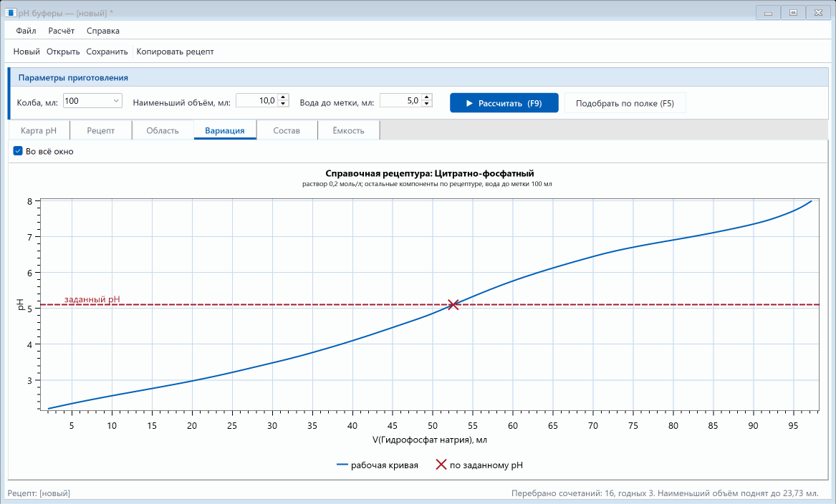Decrease the Наименьший объём value with down arrow
The height and width of the screenshot is (504, 836).
(x=283, y=103)
